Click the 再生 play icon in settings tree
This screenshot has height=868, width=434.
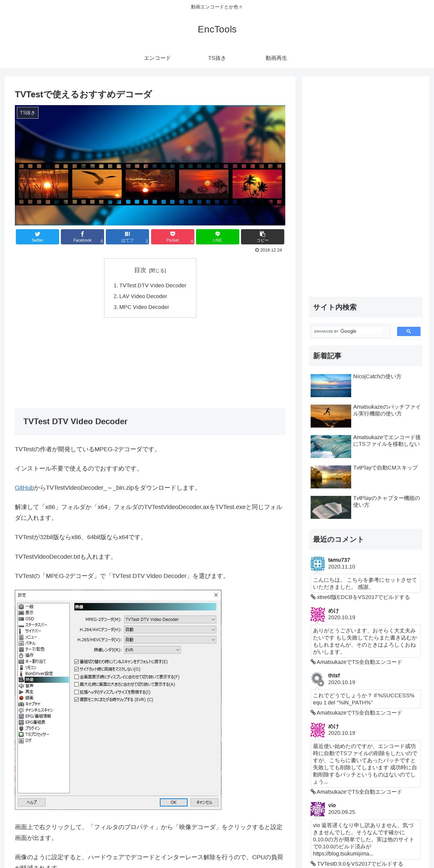coord(21,692)
